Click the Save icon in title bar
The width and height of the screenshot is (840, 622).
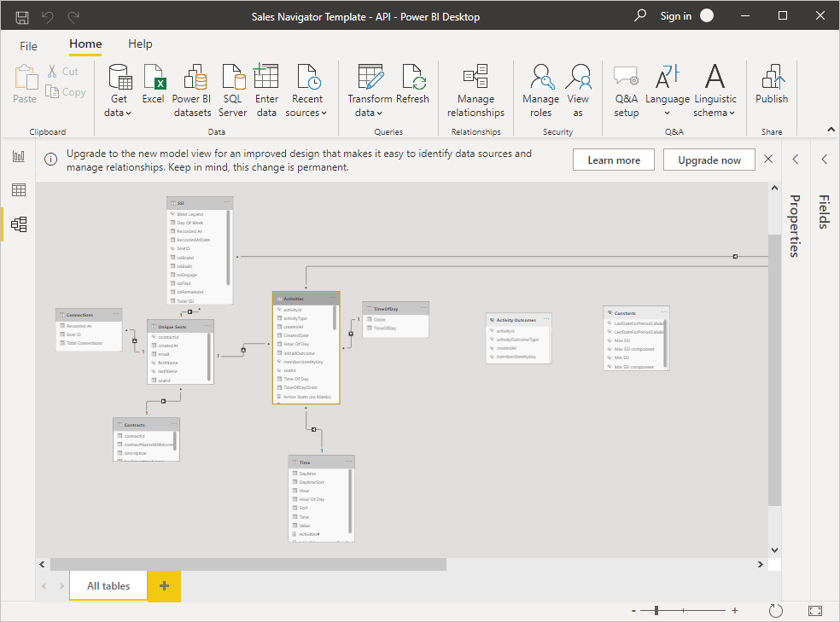(x=22, y=17)
